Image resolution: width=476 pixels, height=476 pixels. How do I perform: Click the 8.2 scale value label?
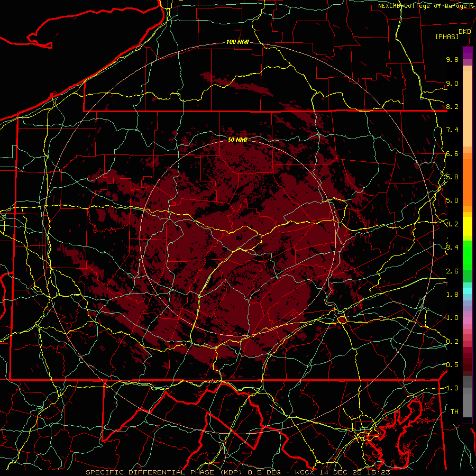pos(452,106)
